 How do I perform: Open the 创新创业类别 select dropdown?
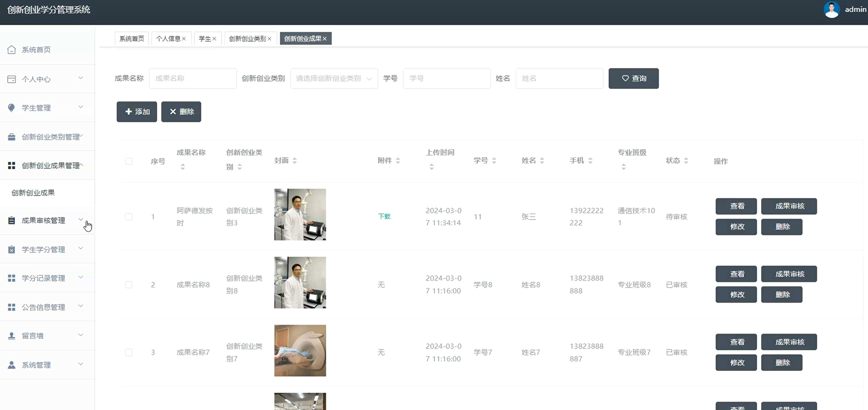pos(334,79)
